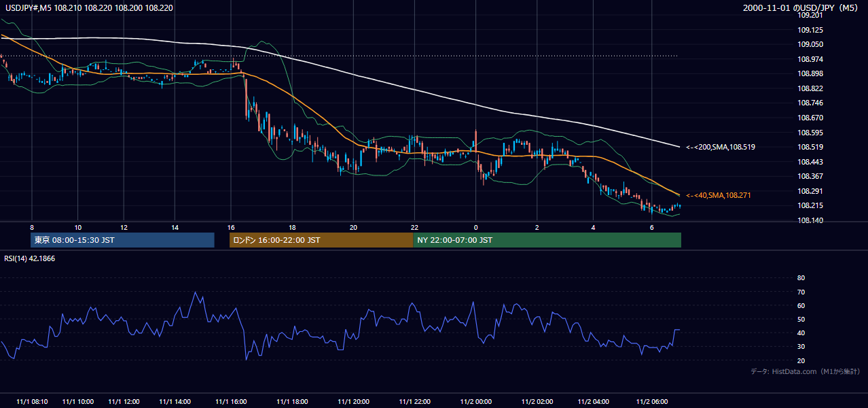
Task: Click the '<-<40,SMA,108.271' indicator label
Action: coord(718,195)
